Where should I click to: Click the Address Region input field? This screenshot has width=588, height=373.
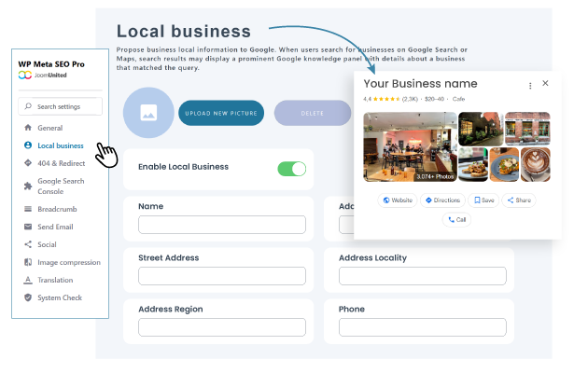(222, 327)
